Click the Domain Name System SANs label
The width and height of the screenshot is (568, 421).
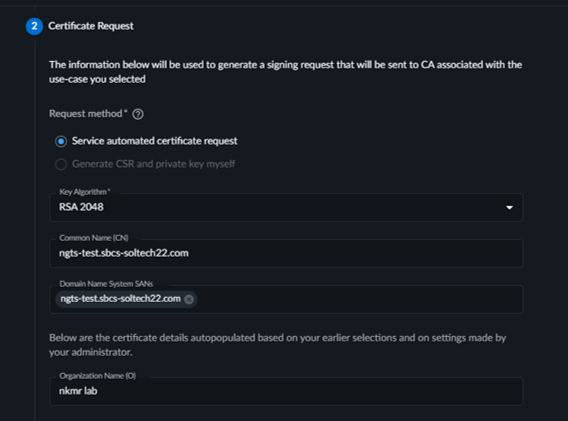(x=106, y=284)
